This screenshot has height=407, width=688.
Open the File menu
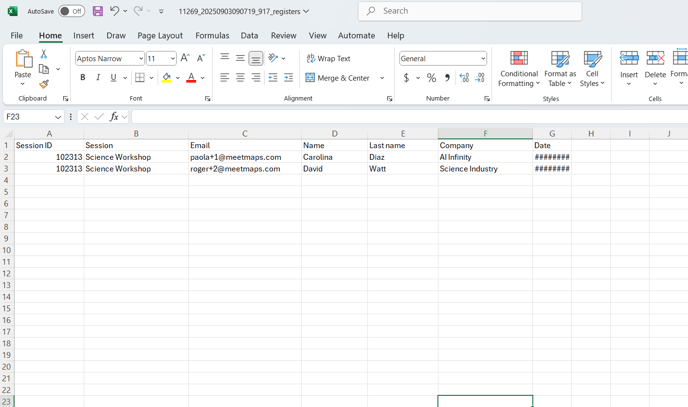17,36
